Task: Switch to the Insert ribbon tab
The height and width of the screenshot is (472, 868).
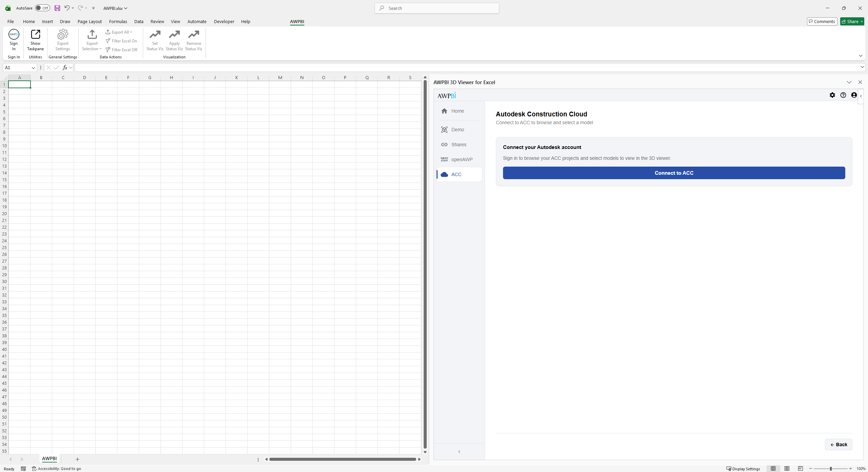Action: [x=47, y=21]
